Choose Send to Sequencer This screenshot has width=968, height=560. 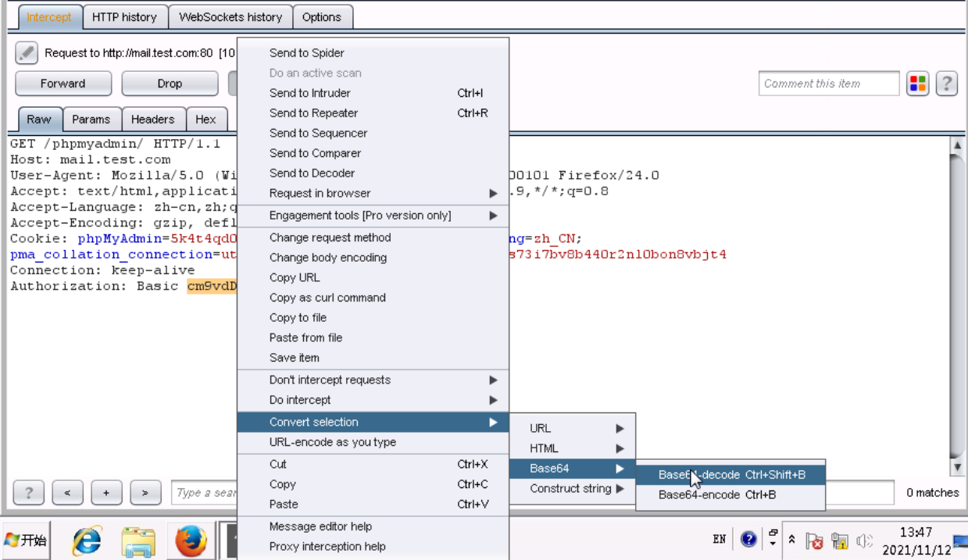point(373,134)
